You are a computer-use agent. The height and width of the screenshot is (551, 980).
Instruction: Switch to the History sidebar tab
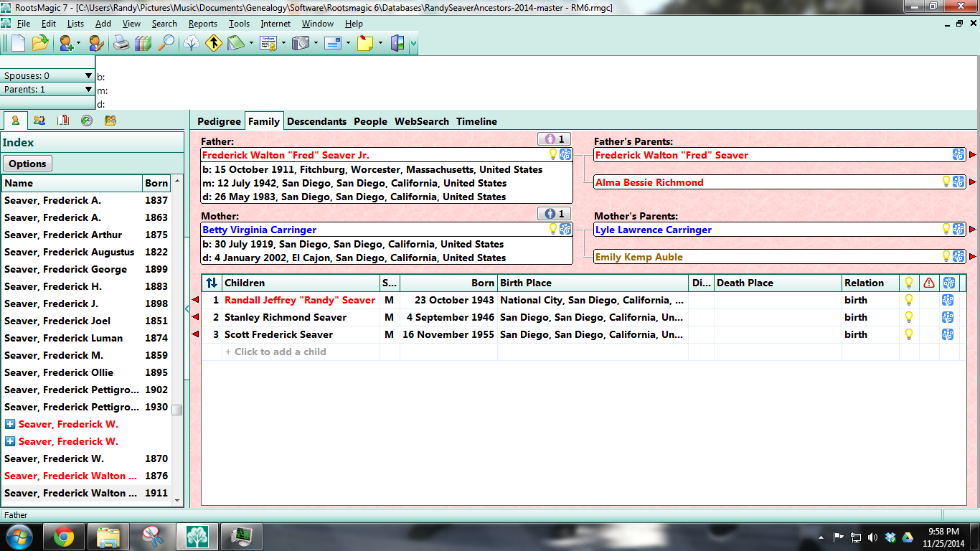point(87,121)
